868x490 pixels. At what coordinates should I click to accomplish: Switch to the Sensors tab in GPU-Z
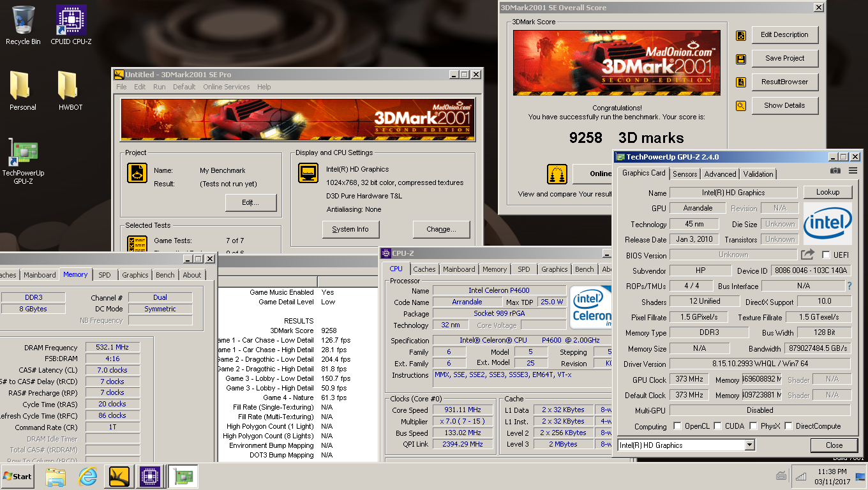[685, 174]
